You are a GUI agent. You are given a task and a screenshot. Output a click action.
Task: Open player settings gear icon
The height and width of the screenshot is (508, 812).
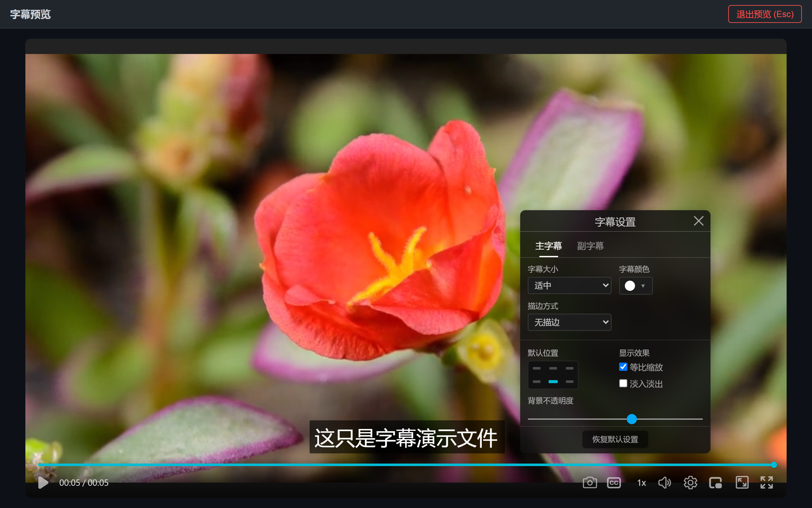(x=690, y=483)
